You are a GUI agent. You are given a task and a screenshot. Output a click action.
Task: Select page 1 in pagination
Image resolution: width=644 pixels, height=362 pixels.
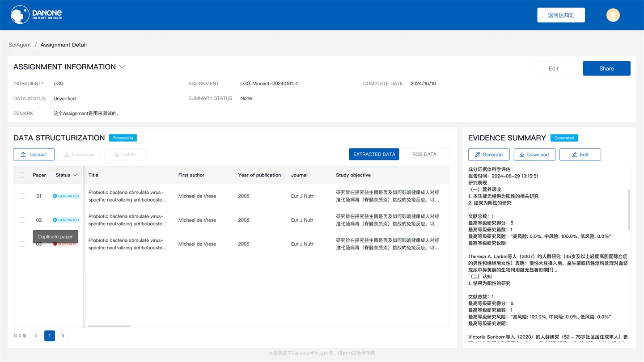(50, 336)
